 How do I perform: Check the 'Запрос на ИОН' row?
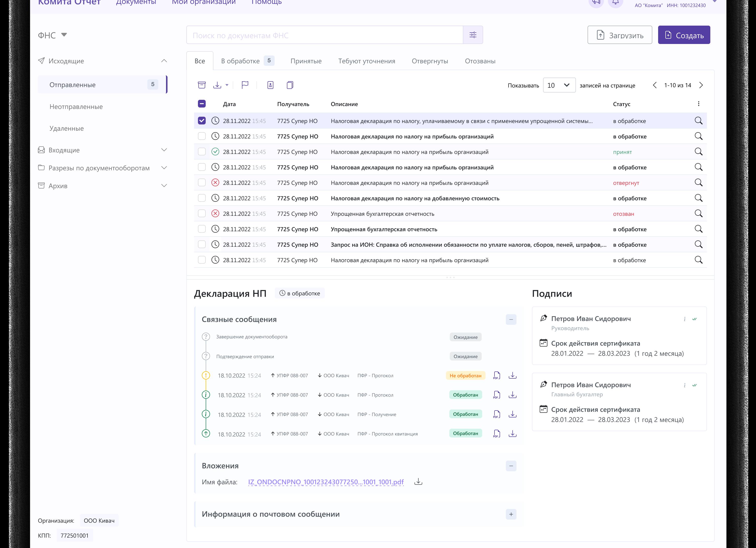click(202, 244)
